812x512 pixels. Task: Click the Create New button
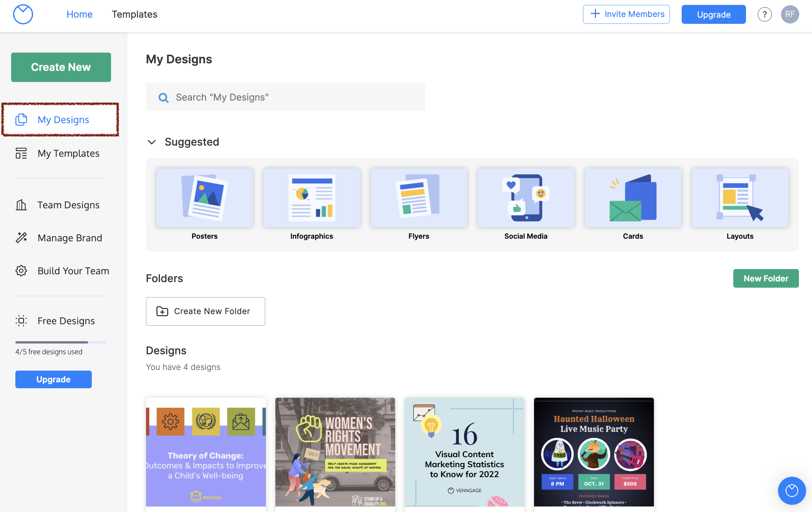61,67
